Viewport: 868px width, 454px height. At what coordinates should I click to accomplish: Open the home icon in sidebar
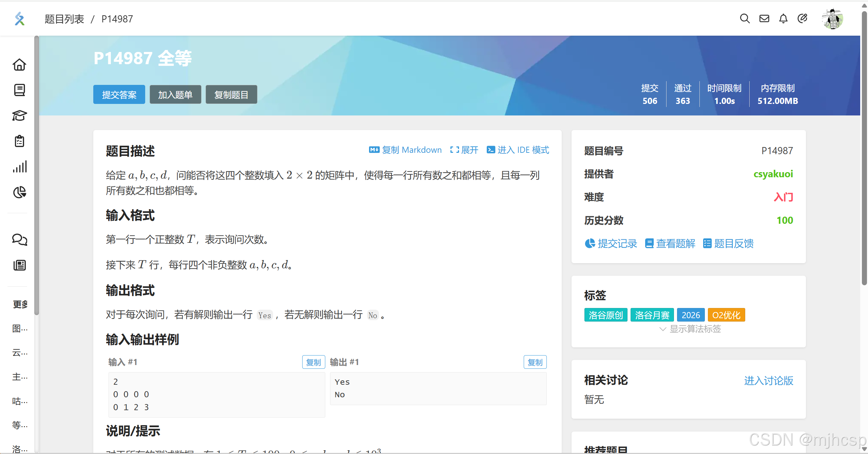(x=19, y=65)
